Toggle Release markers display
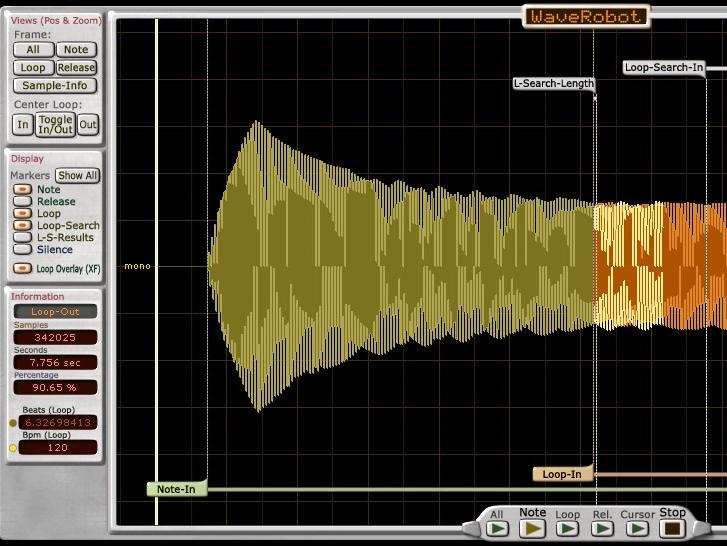The image size is (727, 546). (x=22, y=202)
